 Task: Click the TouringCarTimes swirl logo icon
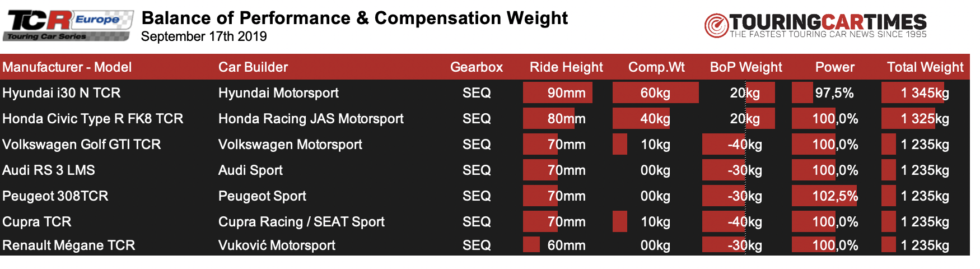[716, 26]
